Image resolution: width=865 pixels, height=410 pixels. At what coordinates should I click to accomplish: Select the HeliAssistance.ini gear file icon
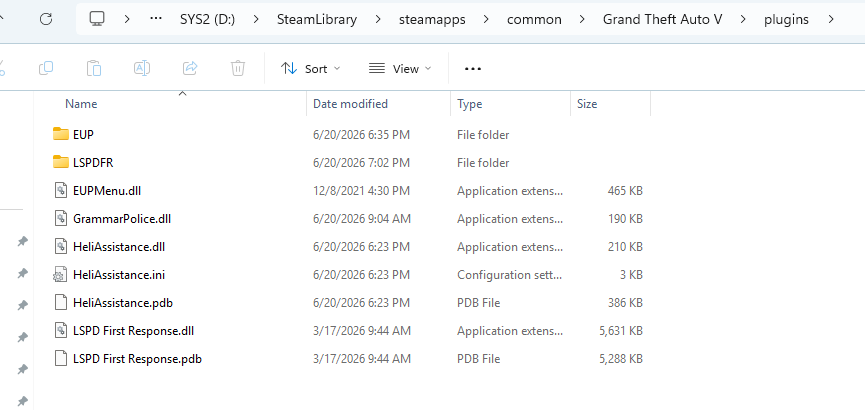pyautogui.click(x=61, y=274)
